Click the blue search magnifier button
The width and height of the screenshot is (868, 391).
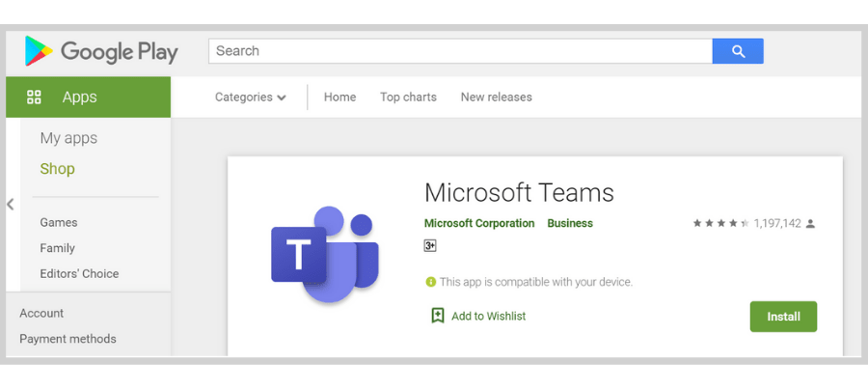tap(738, 51)
